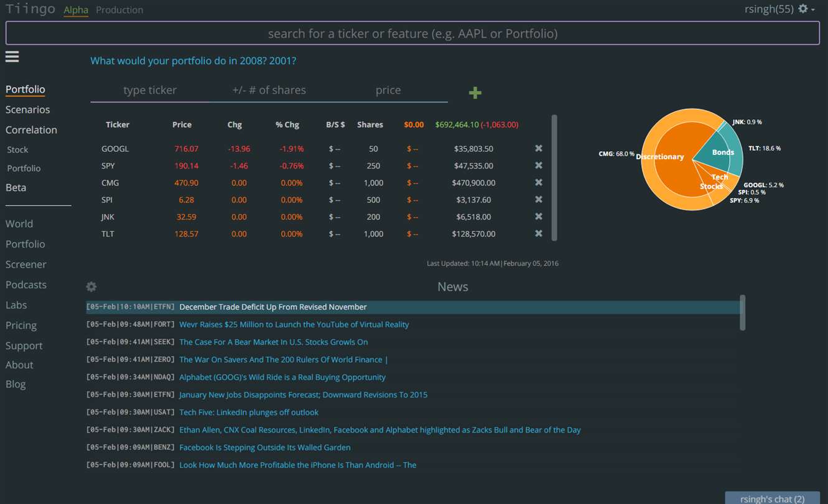The width and height of the screenshot is (828, 504).
Task: Select Screener from the sidebar menu
Action: point(26,264)
